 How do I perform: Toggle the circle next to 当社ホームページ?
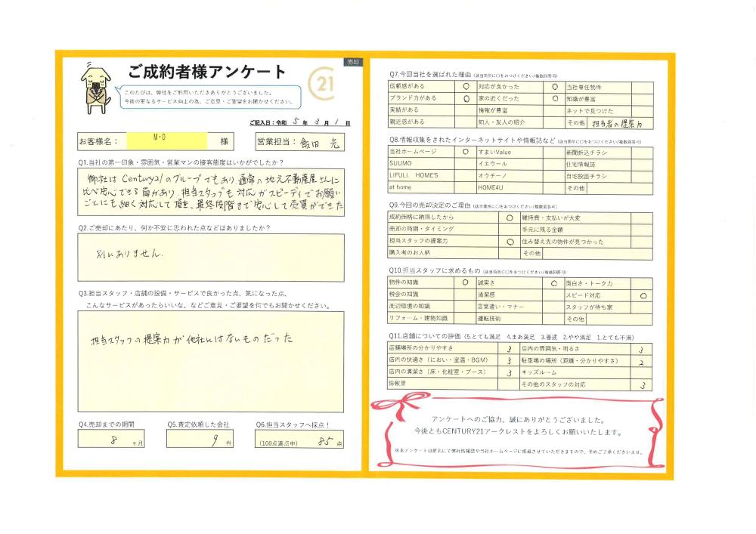pos(465,152)
